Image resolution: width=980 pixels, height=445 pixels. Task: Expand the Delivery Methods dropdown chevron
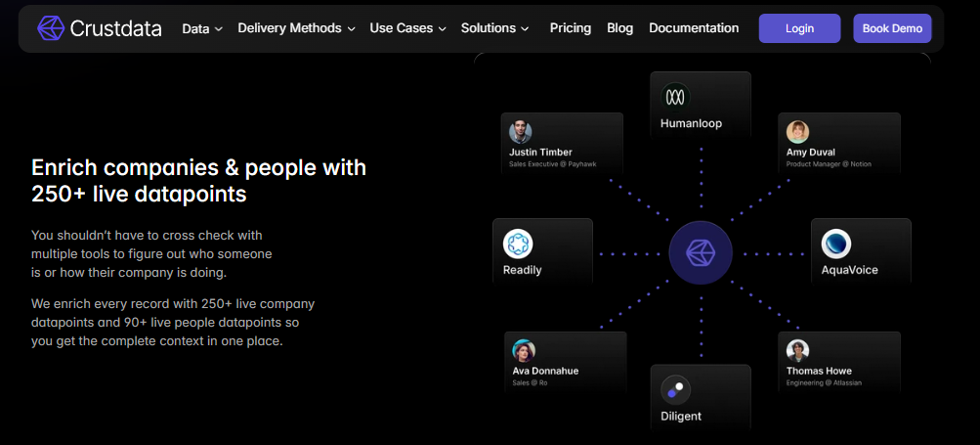click(x=351, y=28)
